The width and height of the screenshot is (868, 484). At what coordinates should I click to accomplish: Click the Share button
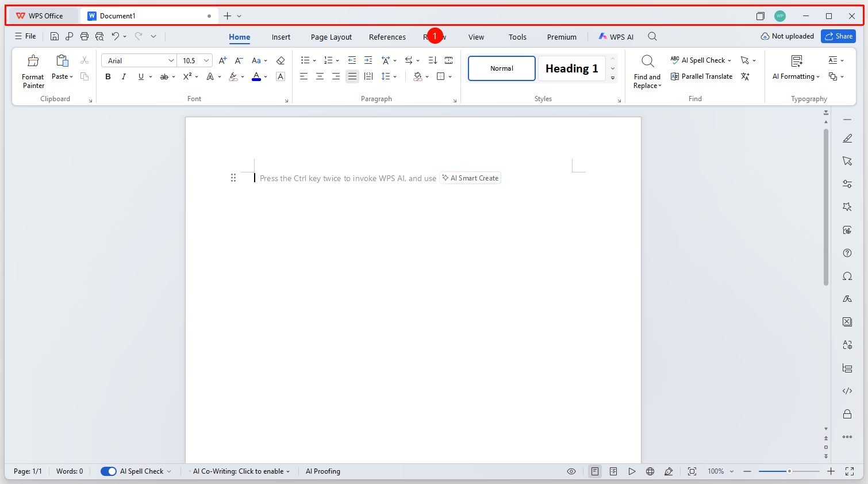point(838,36)
